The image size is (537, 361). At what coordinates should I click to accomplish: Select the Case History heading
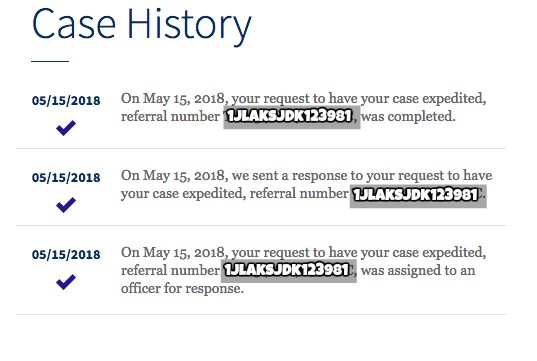pyautogui.click(x=141, y=25)
